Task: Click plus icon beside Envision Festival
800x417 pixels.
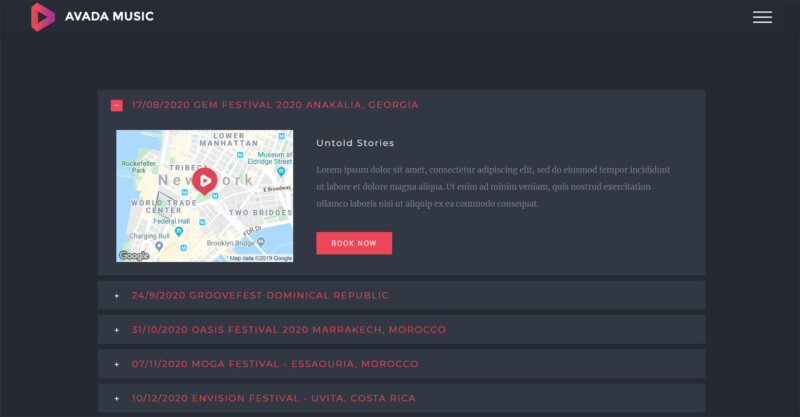Action: 117,398
